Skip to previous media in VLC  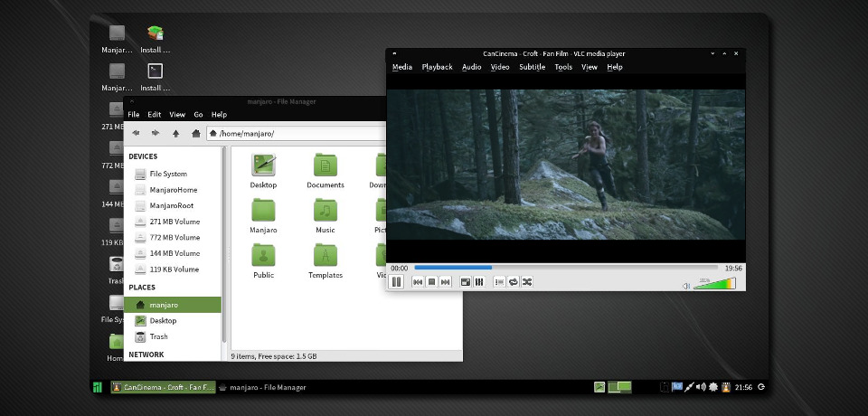click(x=418, y=282)
